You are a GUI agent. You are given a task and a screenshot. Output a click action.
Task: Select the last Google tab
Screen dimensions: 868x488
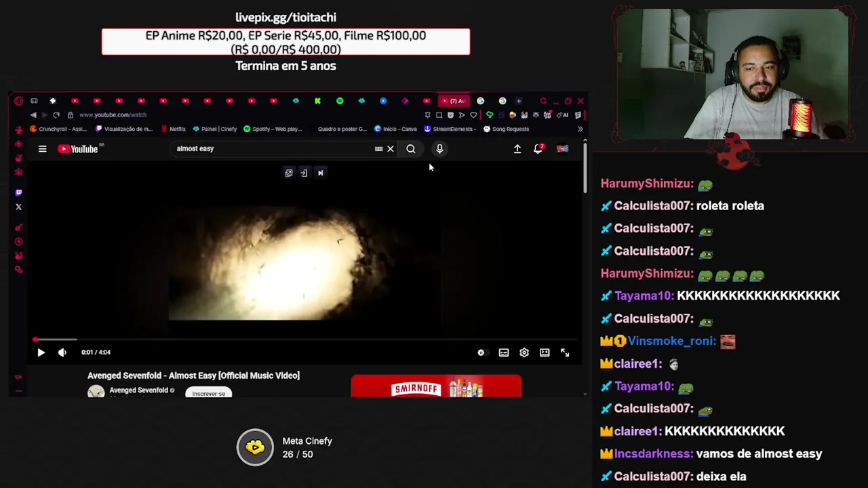[x=502, y=101]
